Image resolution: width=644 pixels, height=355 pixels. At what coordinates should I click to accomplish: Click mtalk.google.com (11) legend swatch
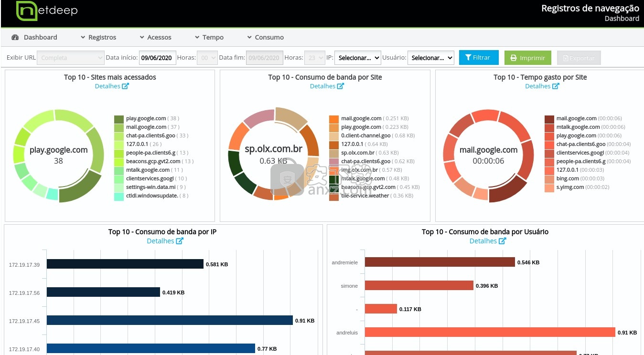pyautogui.click(x=119, y=170)
